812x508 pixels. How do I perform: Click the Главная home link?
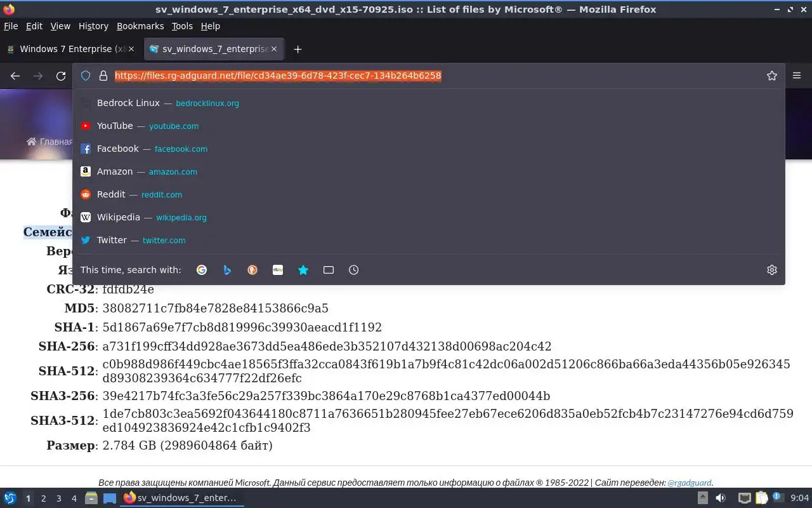49,142
